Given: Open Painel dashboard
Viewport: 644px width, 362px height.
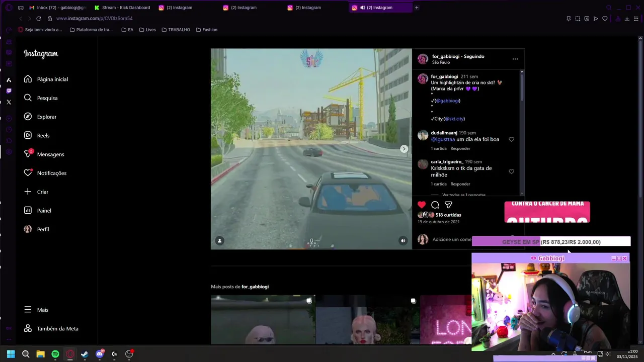Looking at the screenshot, I should click(x=38, y=211).
